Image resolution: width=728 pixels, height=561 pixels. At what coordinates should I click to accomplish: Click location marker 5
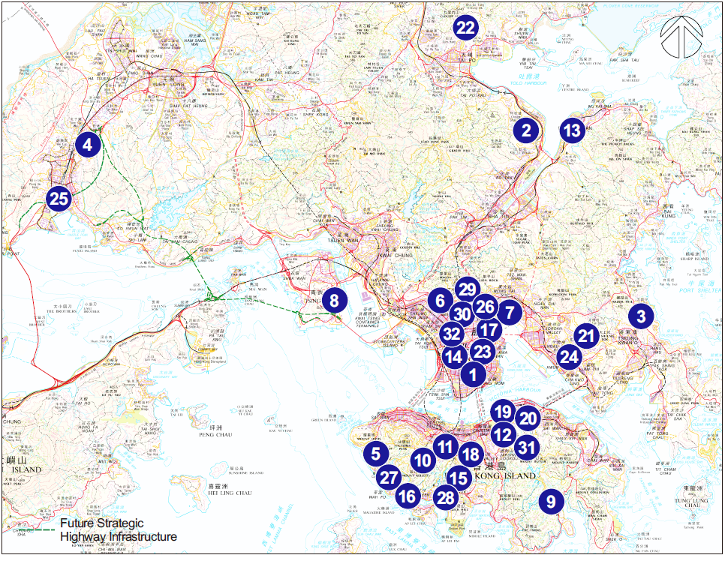[376, 453]
